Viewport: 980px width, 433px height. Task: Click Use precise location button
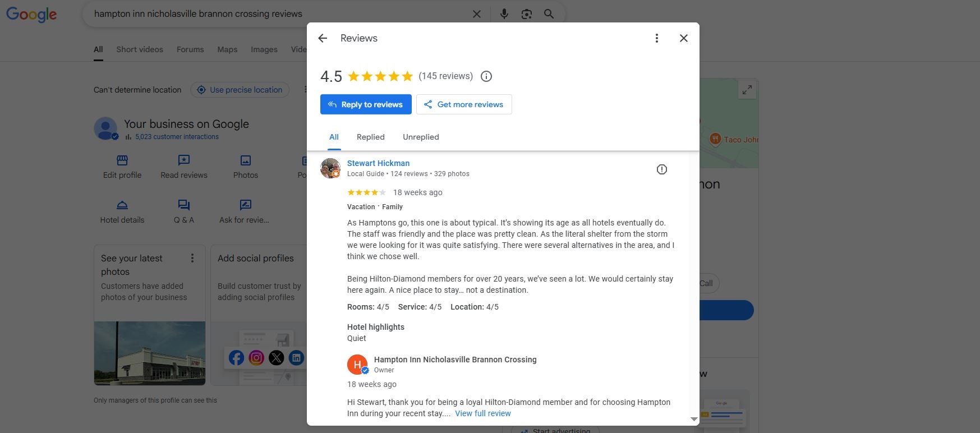point(240,90)
